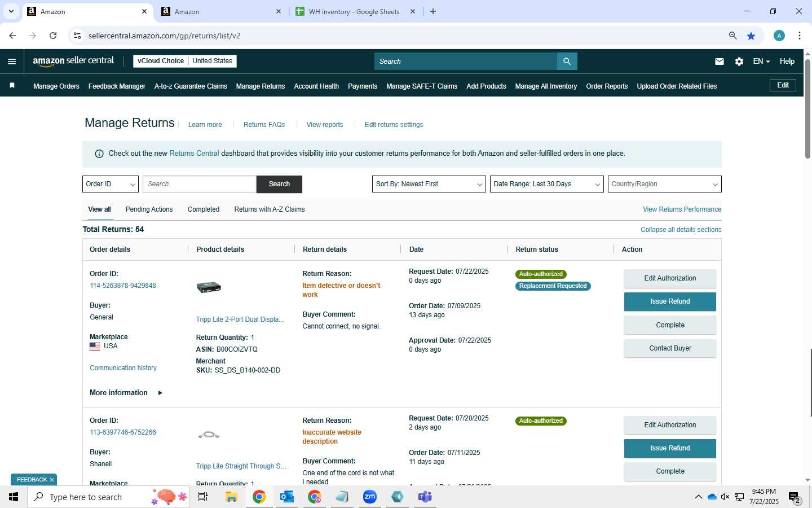Click the Edit button in nav bar
This screenshot has width=812, height=508.
tap(783, 85)
